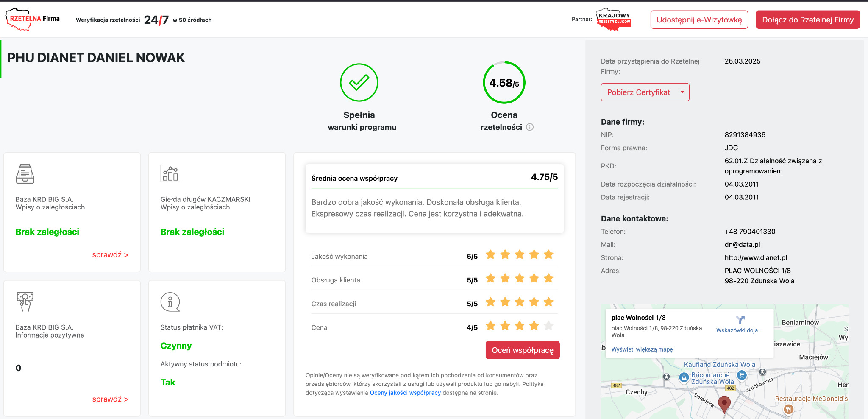Open Wyświetl większą mapę link

(x=642, y=349)
